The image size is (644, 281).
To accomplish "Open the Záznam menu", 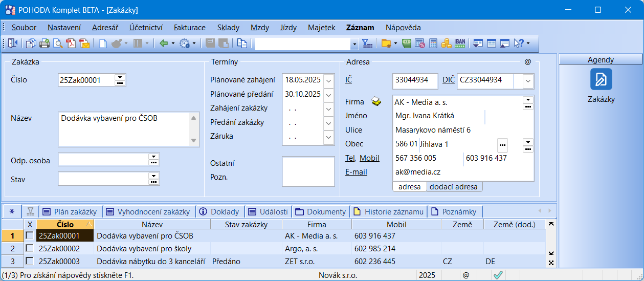I will (x=360, y=28).
